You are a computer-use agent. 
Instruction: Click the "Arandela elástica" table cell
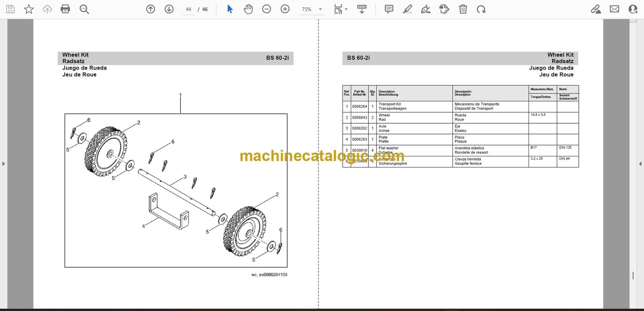point(491,150)
